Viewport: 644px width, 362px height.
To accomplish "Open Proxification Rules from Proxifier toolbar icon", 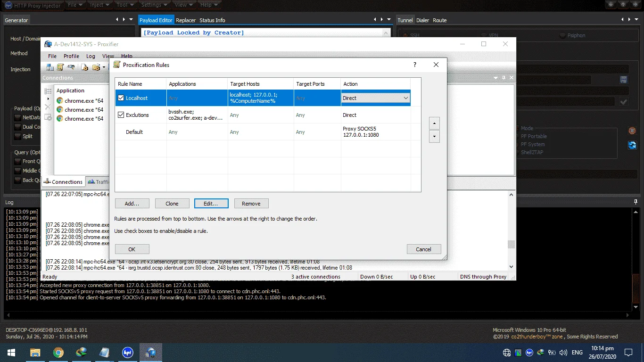I will coord(60,67).
